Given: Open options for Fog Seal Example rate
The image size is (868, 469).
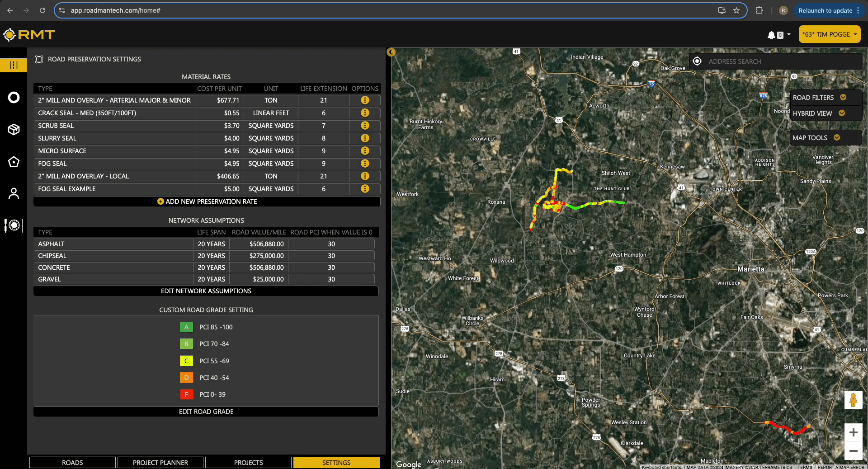Looking at the screenshot, I should [x=365, y=189].
